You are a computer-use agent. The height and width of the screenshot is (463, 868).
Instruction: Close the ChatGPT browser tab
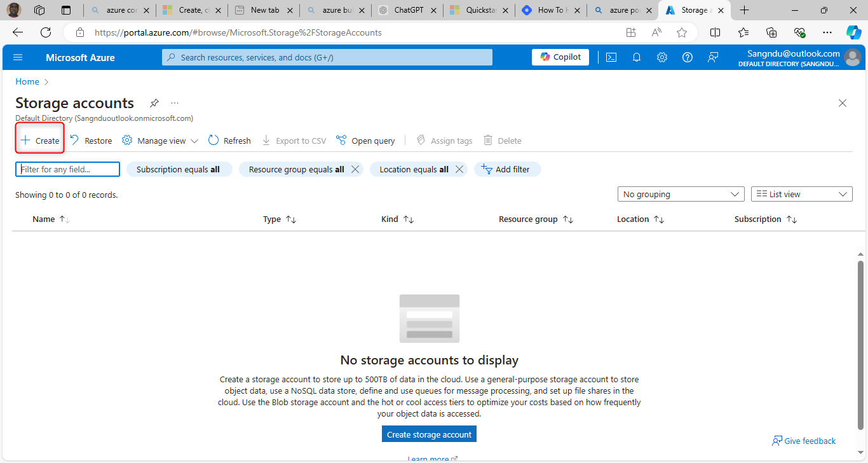pos(433,10)
